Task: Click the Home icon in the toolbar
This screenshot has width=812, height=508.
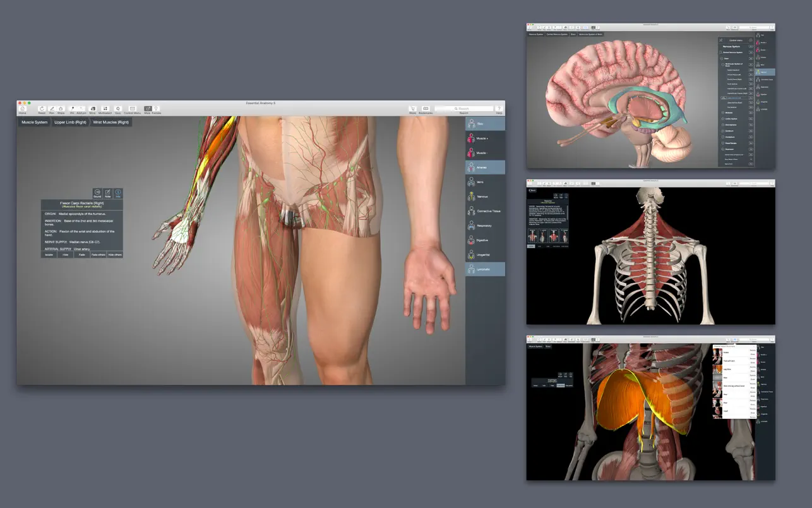Action: [x=22, y=109]
